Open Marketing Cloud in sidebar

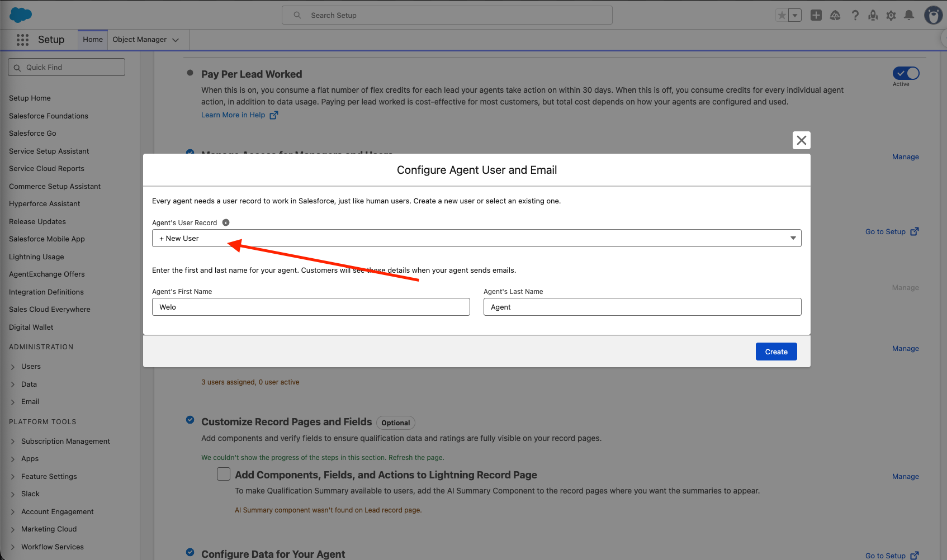[49, 529]
